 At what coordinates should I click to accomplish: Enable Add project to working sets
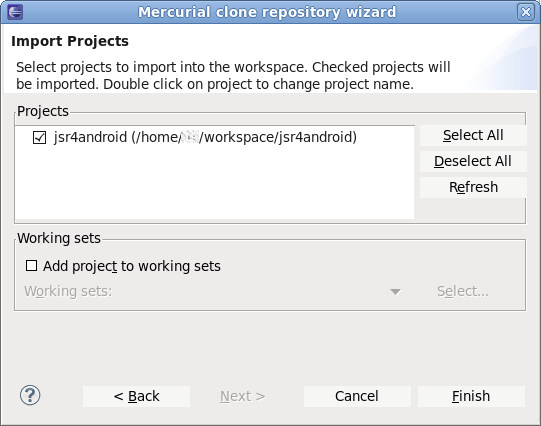tap(31, 266)
